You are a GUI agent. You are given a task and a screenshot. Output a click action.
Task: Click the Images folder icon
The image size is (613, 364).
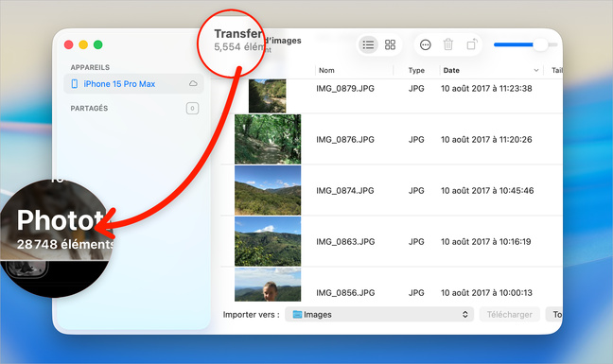(297, 315)
